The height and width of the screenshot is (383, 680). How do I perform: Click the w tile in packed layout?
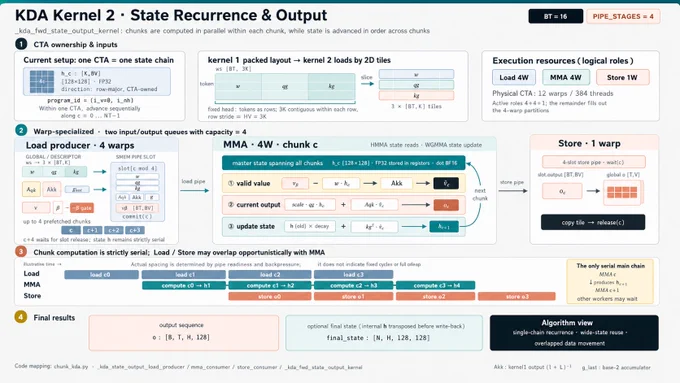[238, 87]
